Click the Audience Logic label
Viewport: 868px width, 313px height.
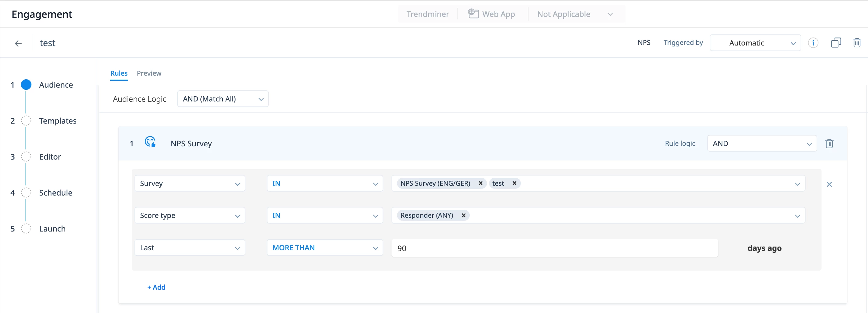tap(139, 99)
